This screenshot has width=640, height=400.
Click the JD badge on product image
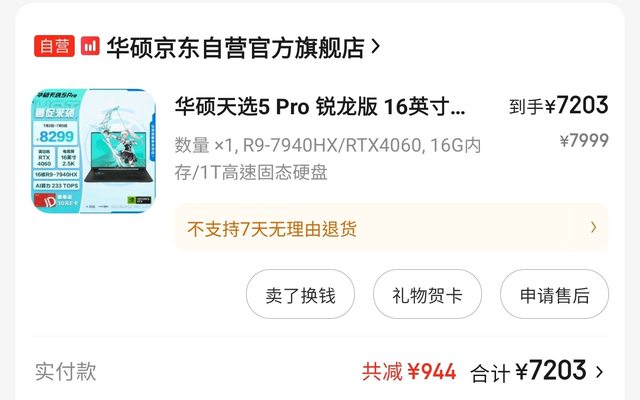tap(46, 201)
